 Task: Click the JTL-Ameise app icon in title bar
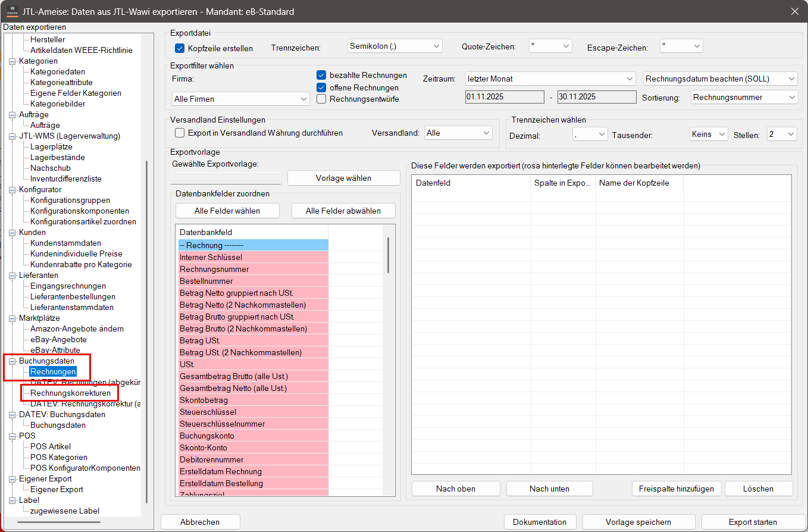tap(12, 11)
